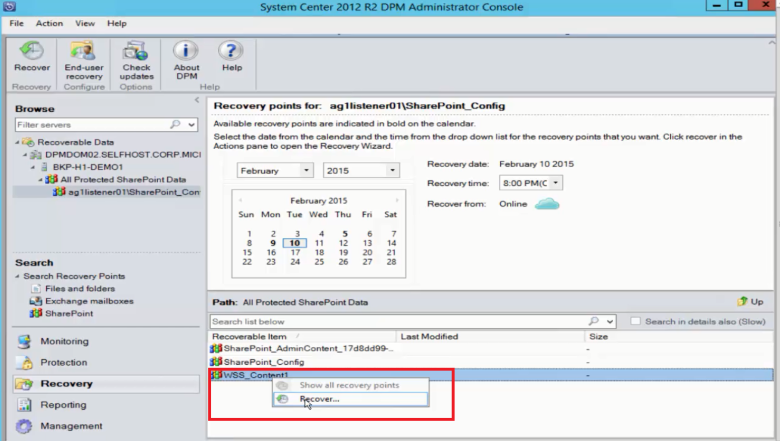Click the Recover toolbar icon
Screen dimensions: 780x441
[32, 51]
